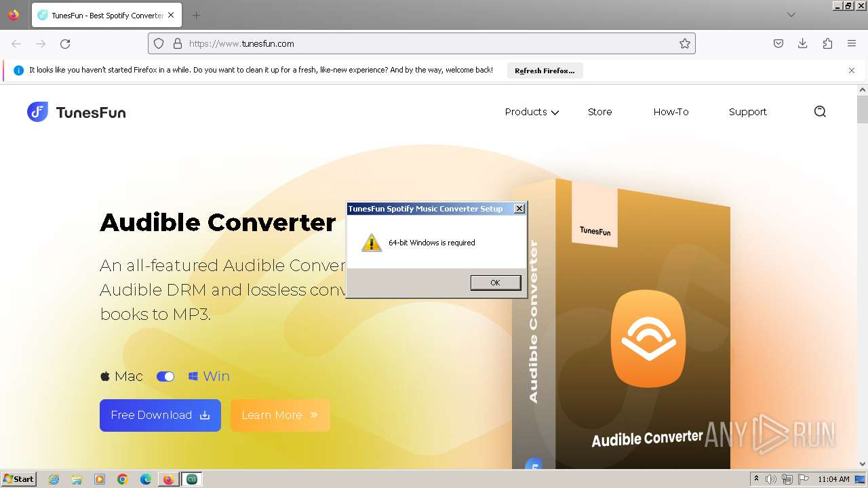Switch to Firefox taskbar button
The width and height of the screenshot is (868, 488).
pos(168,479)
